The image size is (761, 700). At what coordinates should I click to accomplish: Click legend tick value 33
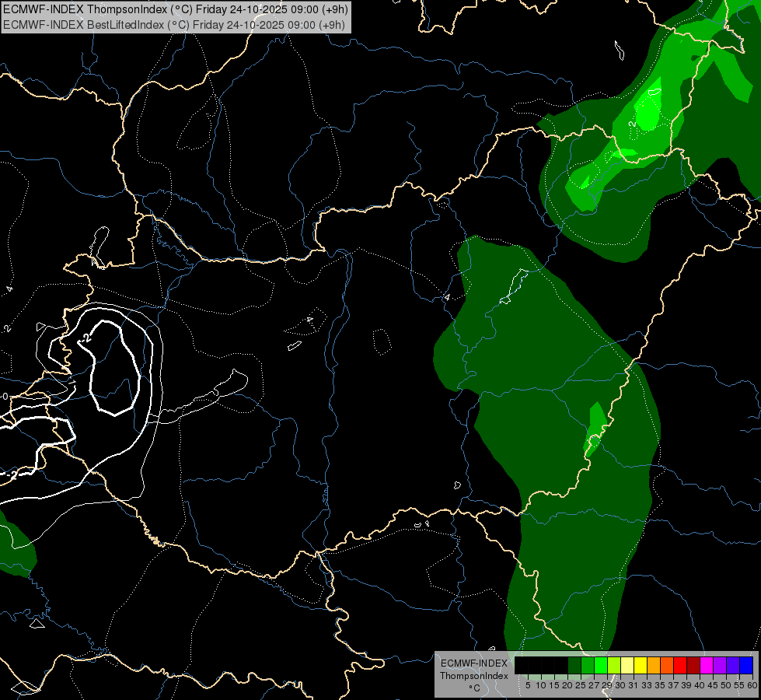click(647, 685)
